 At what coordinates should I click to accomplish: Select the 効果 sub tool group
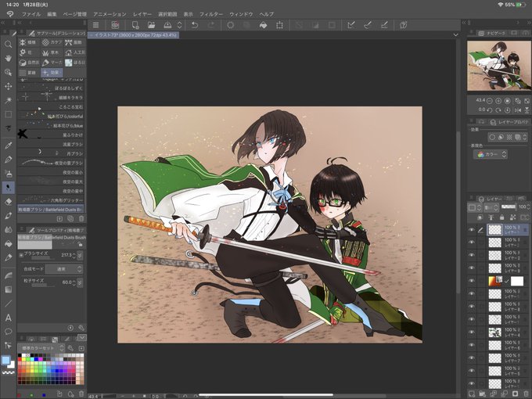(52, 73)
